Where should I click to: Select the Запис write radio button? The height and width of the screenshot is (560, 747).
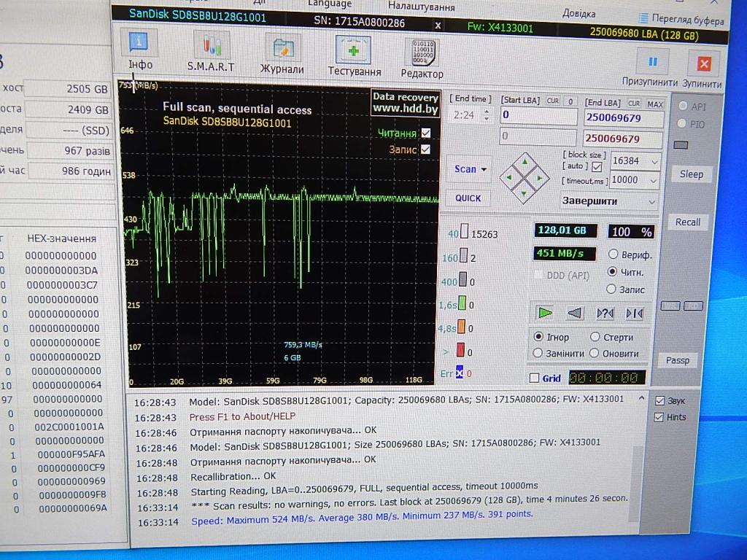pos(611,289)
